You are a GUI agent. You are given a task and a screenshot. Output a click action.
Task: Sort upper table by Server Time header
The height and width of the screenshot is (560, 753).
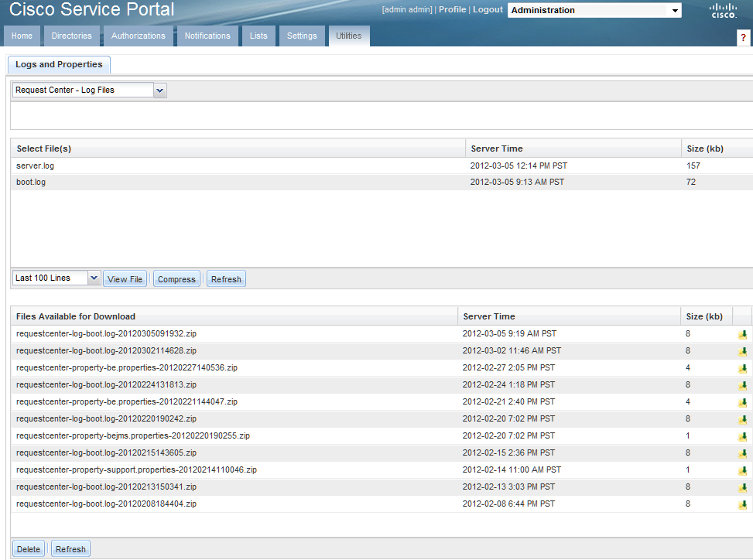click(x=573, y=149)
